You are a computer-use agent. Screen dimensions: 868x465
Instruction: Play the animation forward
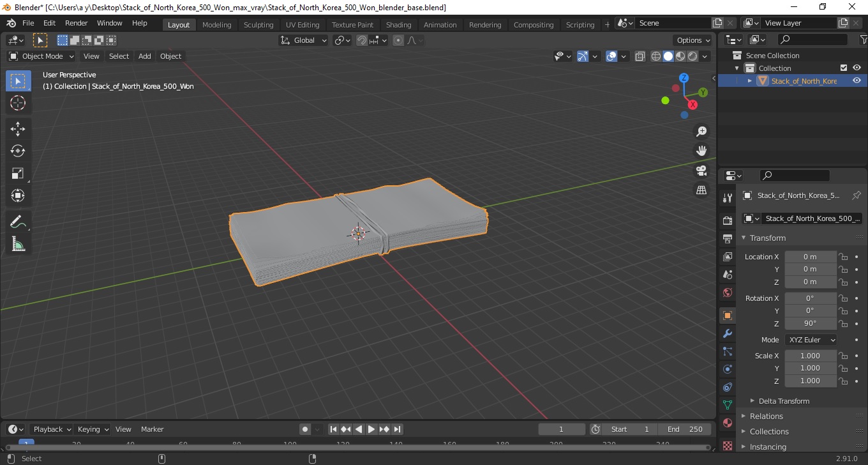point(371,429)
